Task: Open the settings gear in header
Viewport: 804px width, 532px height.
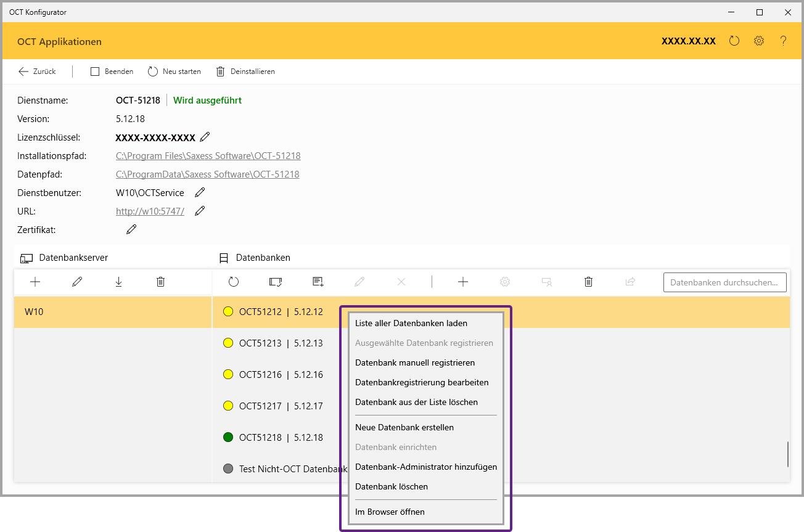Action: 759,41
